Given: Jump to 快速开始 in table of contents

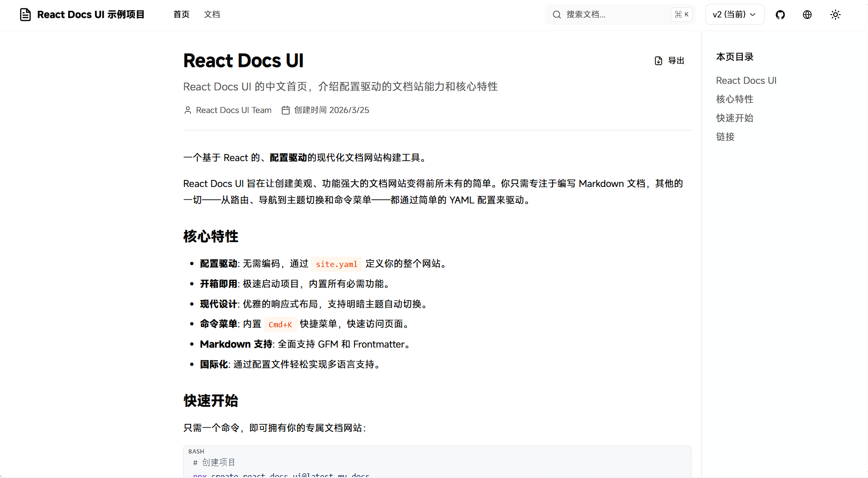Looking at the screenshot, I should click(x=735, y=118).
